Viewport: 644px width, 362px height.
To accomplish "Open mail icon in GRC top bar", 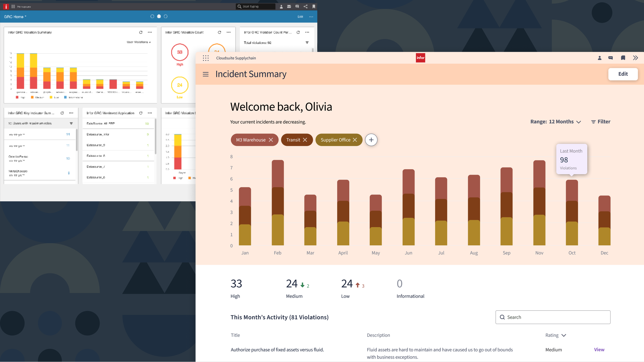I will click(x=289, y=6).
